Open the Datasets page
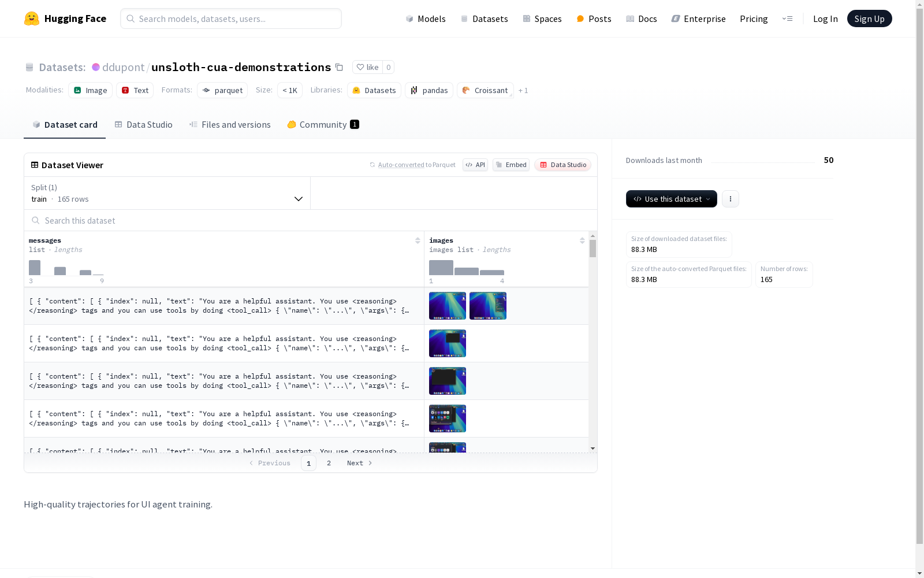Image resolution: width=924 pixels, height=578 pixels. click(x=484, y=18)
